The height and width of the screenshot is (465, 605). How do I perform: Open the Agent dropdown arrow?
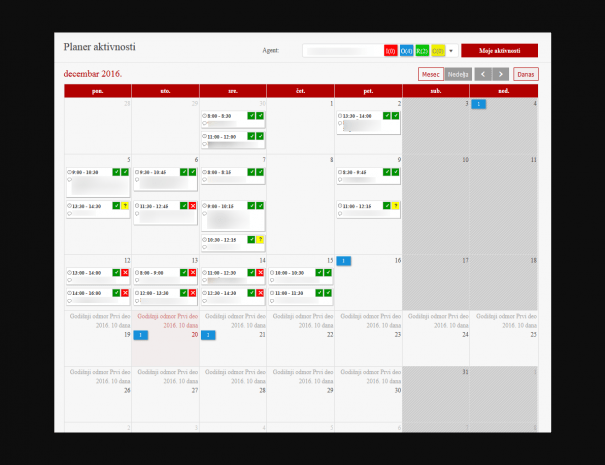[451, 50]
